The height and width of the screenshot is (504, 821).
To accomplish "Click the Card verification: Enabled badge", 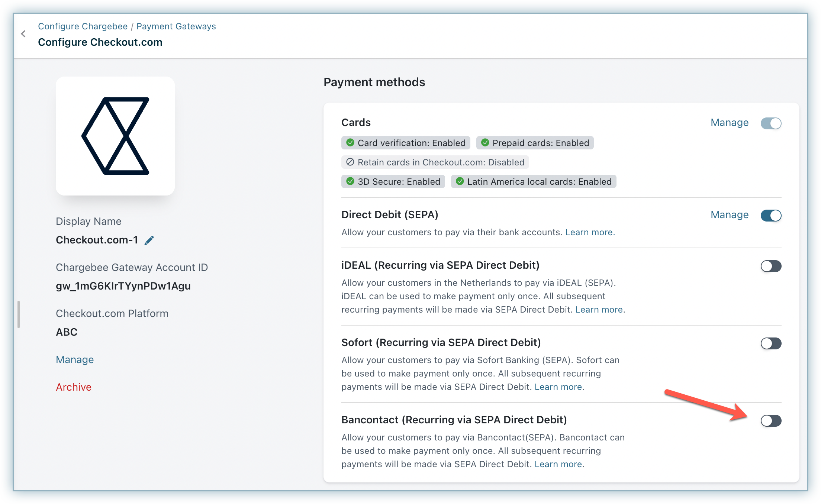I will 406,143.
